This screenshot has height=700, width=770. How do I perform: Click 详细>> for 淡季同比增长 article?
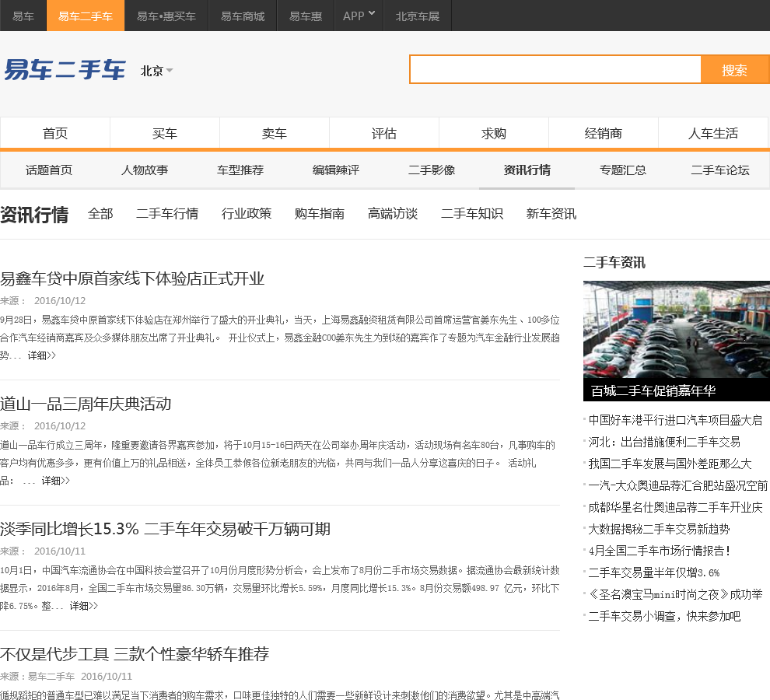tap(83, 606)
